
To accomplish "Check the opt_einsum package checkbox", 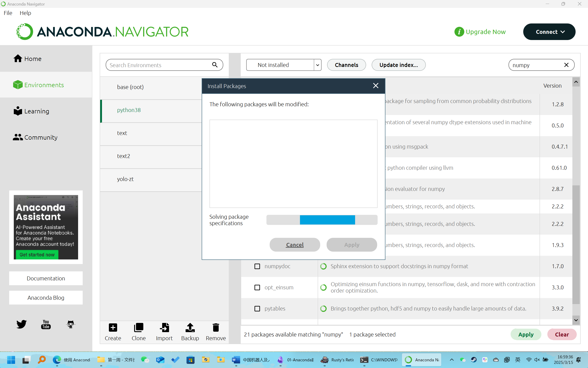I will click(257, 287).
